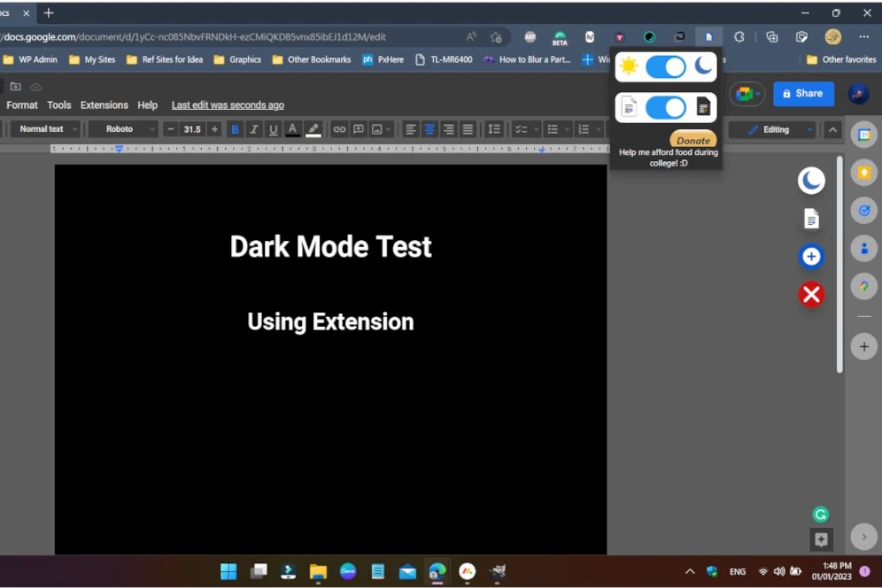The width and height of the screenshot is (882, 588).
Task: Click the floating document page button
Action: click(x=811, y=219)
